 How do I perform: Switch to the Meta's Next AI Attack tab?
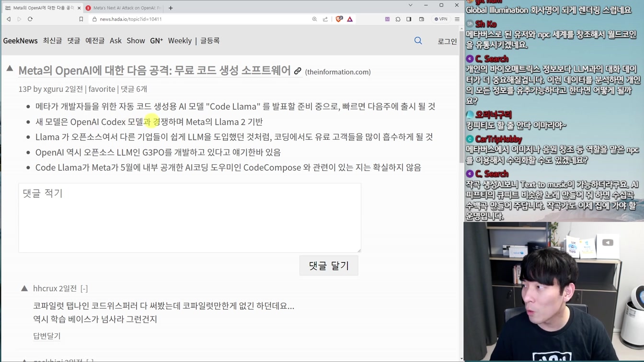tap(124, 8)
